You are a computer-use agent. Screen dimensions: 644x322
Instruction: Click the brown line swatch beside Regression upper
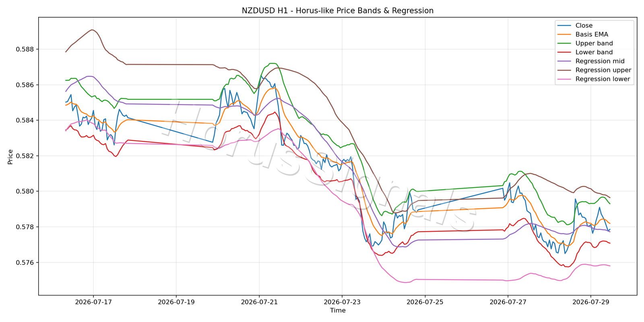coord(564,70)
